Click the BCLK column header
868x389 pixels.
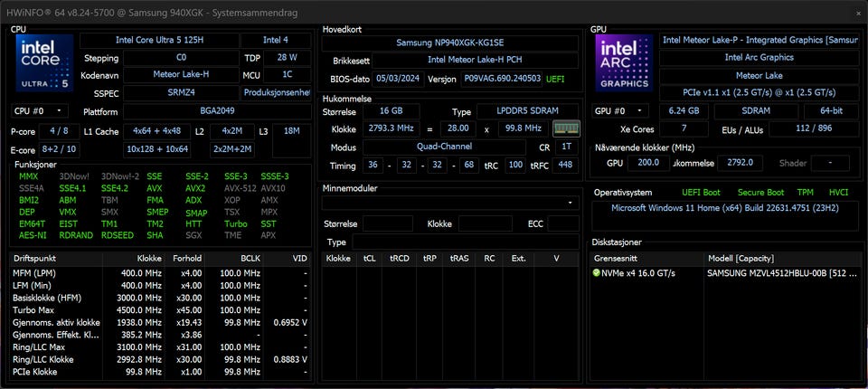click(x=234, y=259)
